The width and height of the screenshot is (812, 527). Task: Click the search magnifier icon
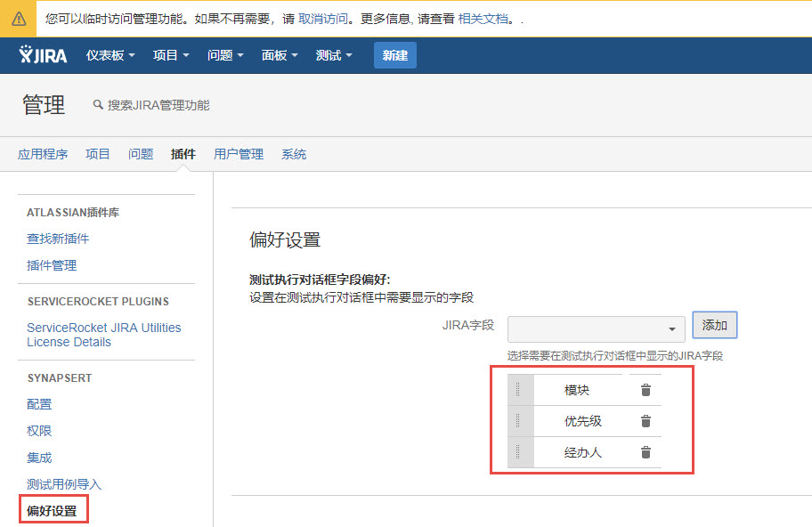pyautogui.click(x=98, y=104)
